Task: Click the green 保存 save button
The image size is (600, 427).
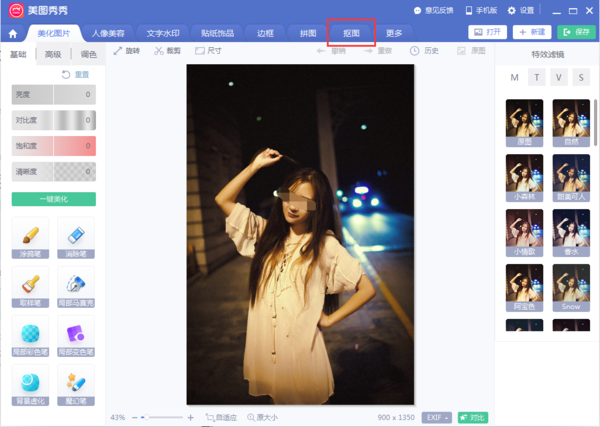Action: point(576,32)
